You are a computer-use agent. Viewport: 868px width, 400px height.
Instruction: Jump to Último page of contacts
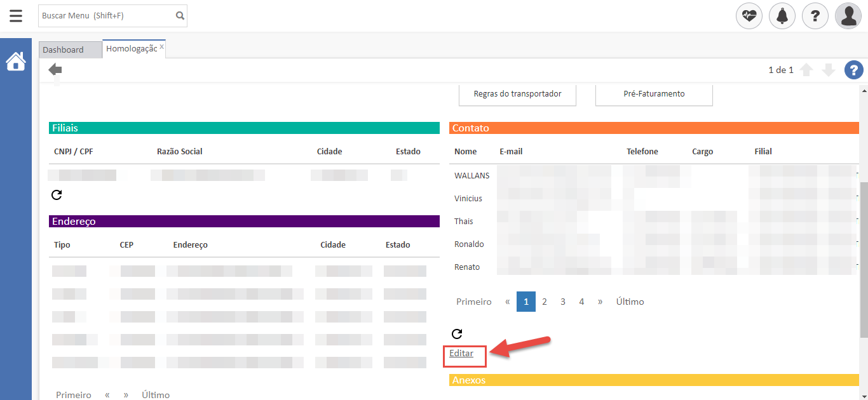coord(630,302)
